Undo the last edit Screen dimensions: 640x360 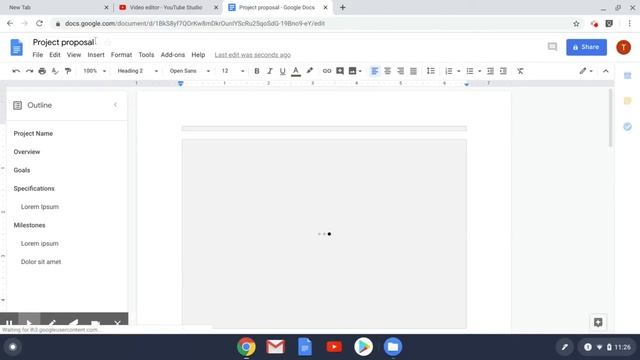pos(16,71)
